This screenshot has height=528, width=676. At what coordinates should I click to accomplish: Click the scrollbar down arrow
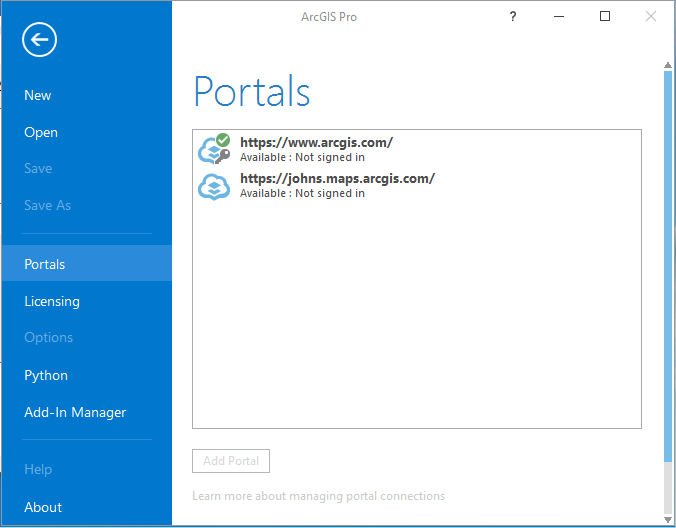coord(668,520)
